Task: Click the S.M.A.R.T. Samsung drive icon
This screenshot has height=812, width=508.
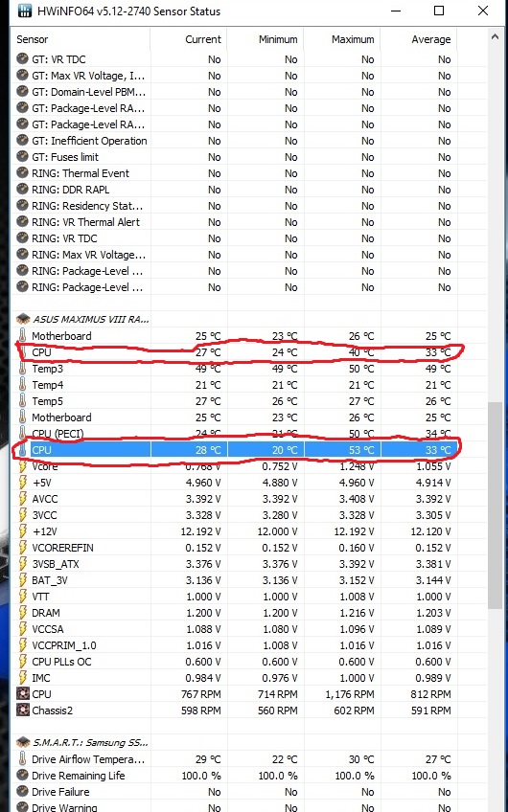Action: (x=22, y=743)
